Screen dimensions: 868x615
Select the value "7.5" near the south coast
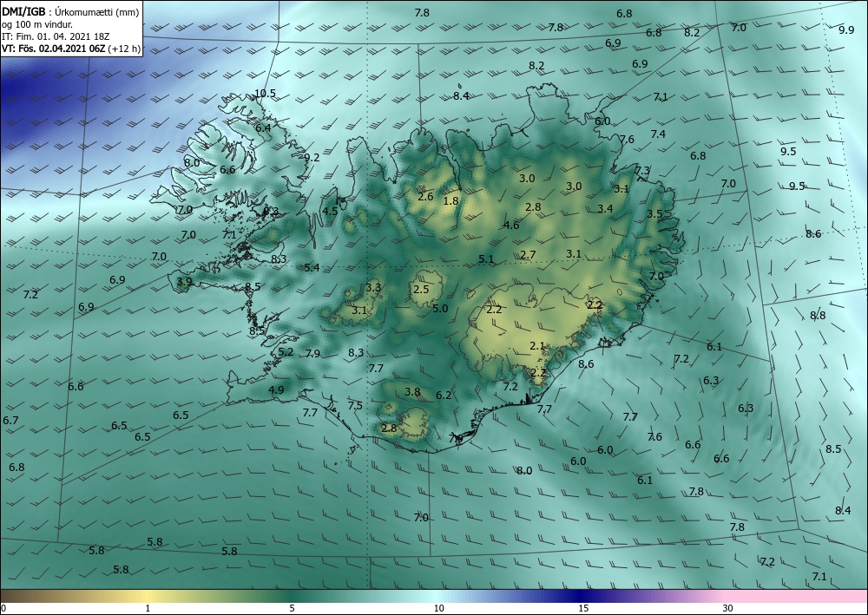click(x=355, y=405)
